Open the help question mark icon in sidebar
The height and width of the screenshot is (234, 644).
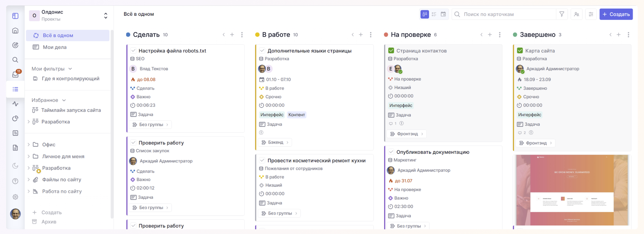coord(15,181)
